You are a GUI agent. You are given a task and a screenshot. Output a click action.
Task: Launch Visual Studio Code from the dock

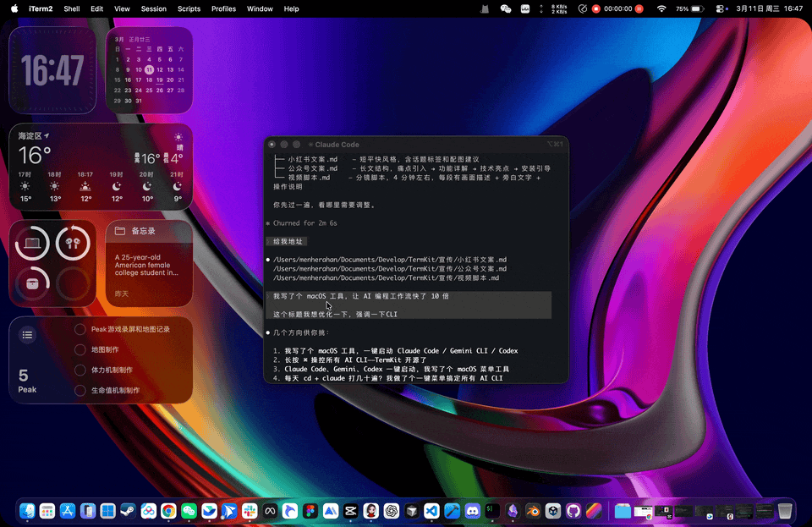pos(431,512)
